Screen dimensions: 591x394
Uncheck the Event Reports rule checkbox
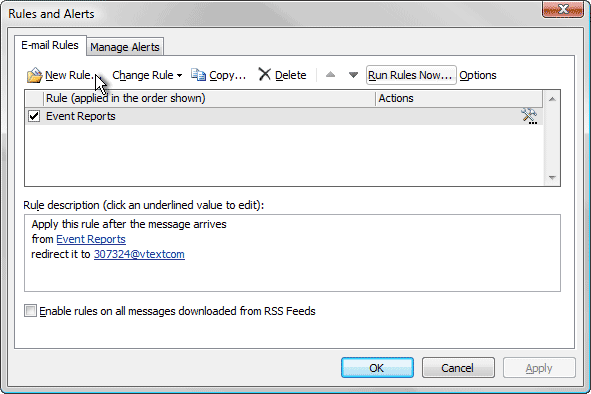click(x=34, y=116)
